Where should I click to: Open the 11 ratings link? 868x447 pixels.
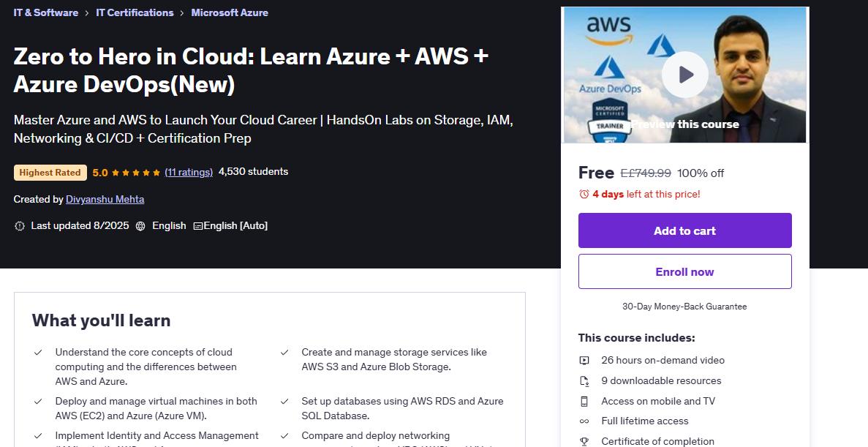coord(189,172)
